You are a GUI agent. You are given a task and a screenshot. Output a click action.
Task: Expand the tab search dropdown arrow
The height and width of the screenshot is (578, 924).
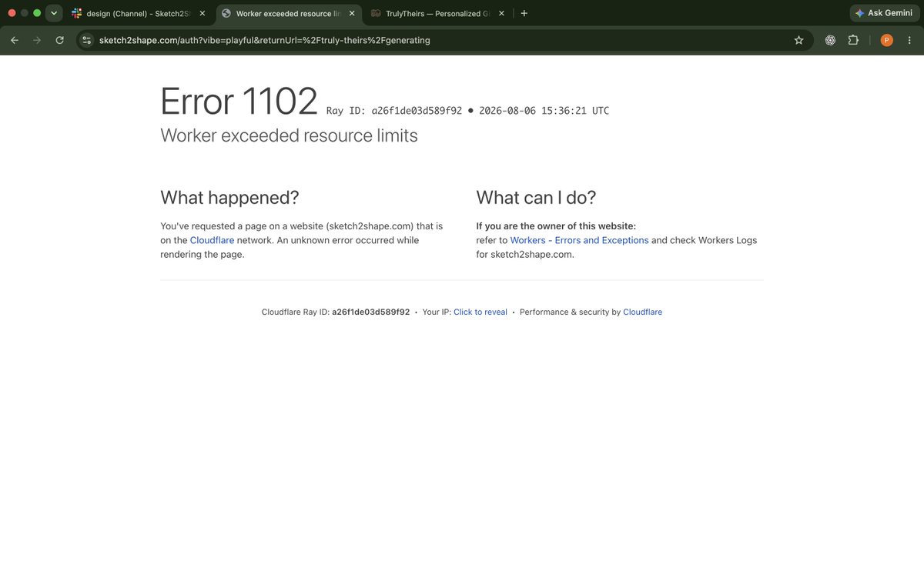54,13
